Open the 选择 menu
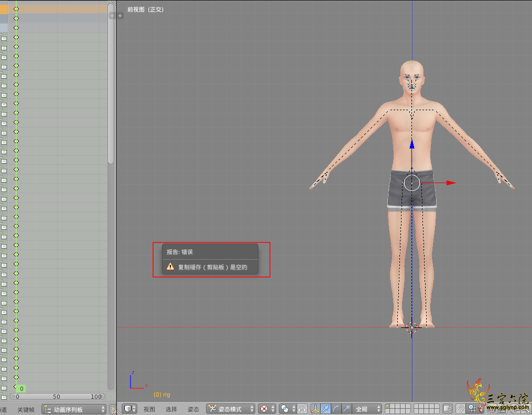This screenshot has height=415, width=532. 171,409
